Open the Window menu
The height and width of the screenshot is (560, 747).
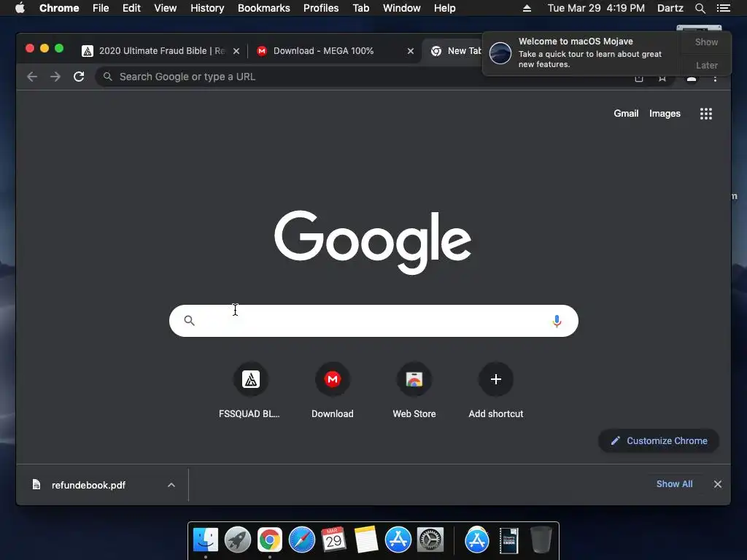[402, 8]
